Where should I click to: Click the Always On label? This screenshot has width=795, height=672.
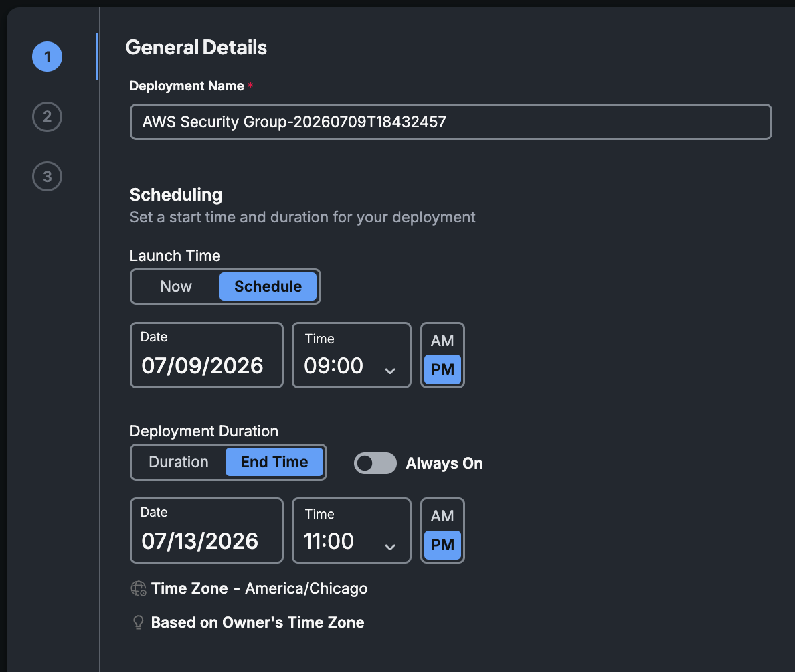(x=444, y=463)
